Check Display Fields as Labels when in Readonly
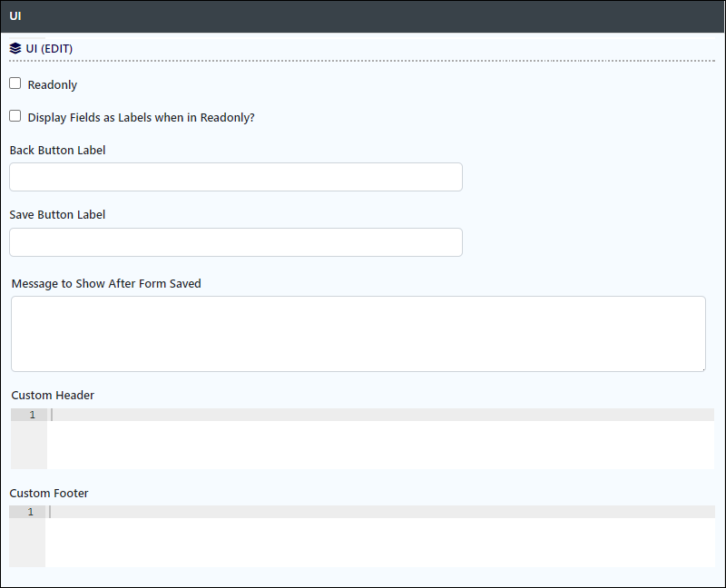726x588 pixels. pos(15,116)
